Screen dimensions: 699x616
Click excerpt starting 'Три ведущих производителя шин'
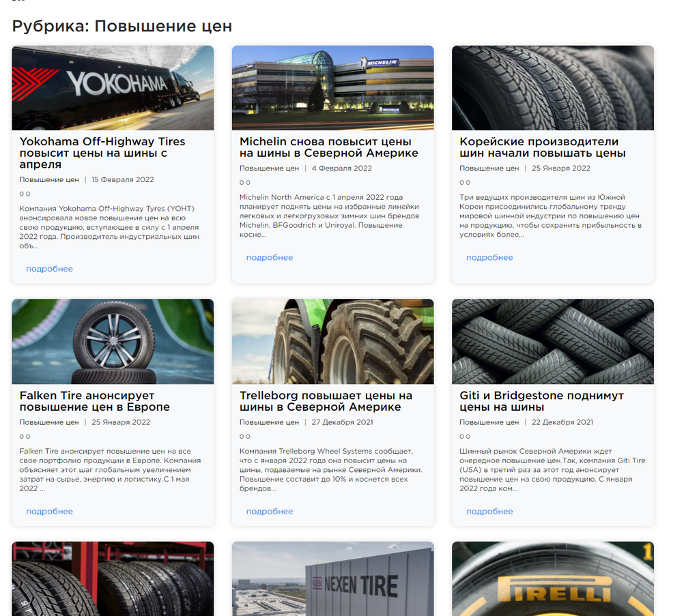point(551,216)
